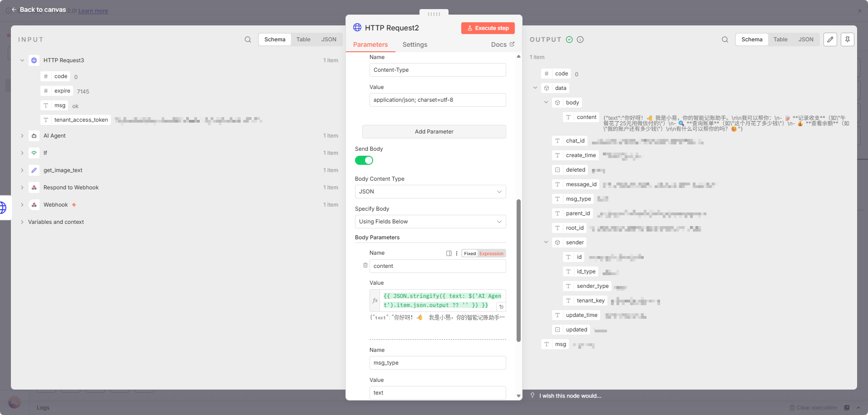Click the Add Parameter button
Image resolution: width=868 pixels, height=415 pixels.
[434, 132]
